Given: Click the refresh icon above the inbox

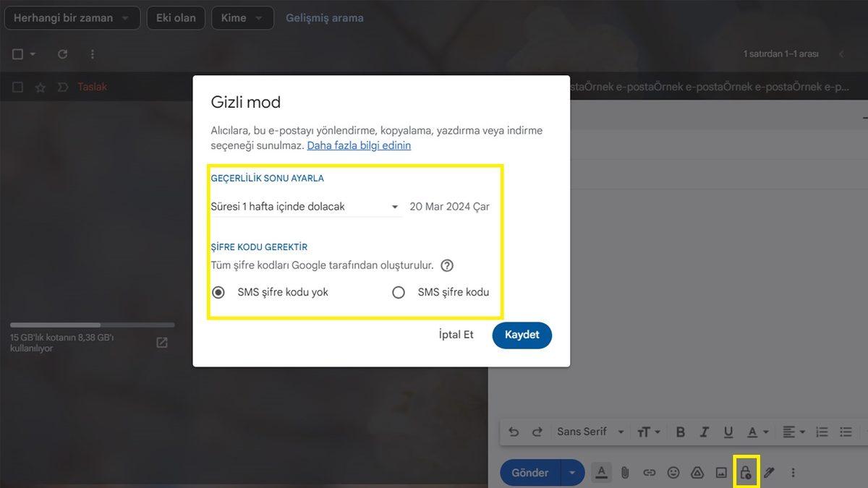Looking at the screenshot, I should [62, 53].
